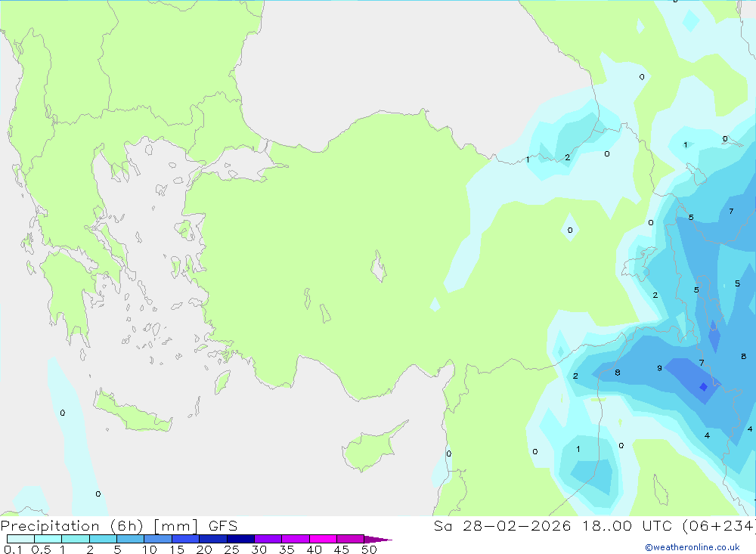Click the '25' legend scale label
This screenshot has height=554, width=756.
(231, 549)
